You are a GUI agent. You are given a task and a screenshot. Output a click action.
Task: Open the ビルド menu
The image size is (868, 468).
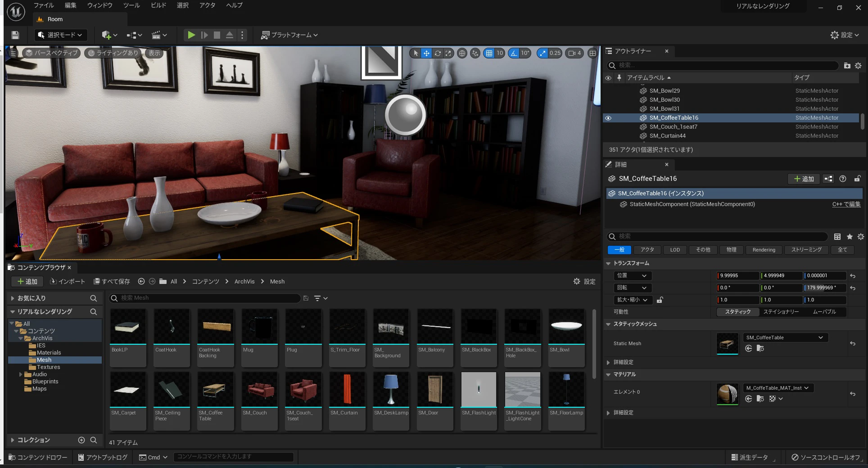[x=158, y=5]
